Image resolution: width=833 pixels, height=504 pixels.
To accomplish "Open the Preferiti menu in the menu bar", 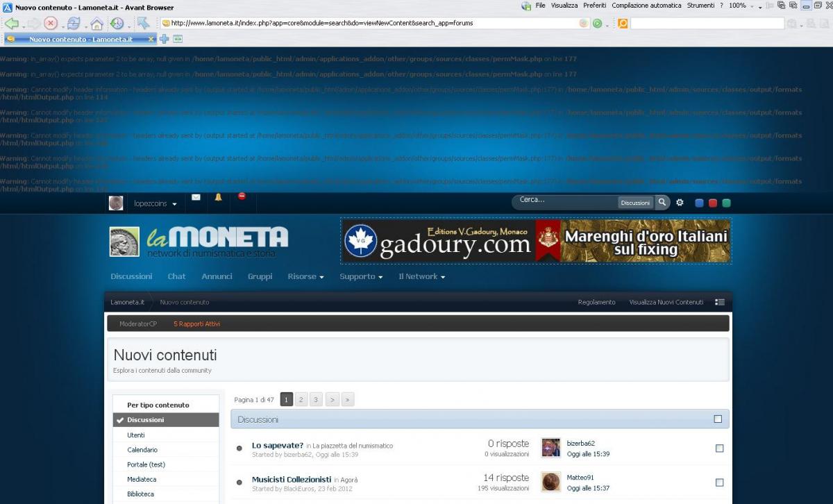I will [x=594, y=6].
